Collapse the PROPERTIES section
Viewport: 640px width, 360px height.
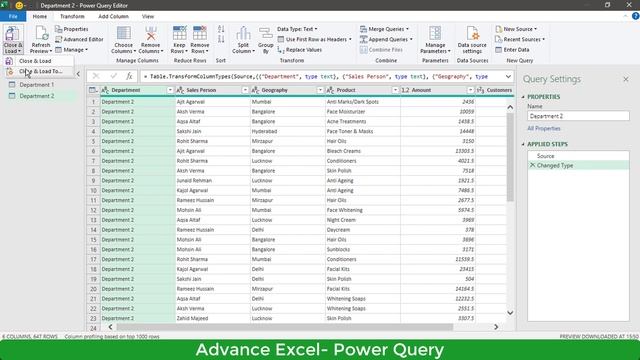(523, 97)
